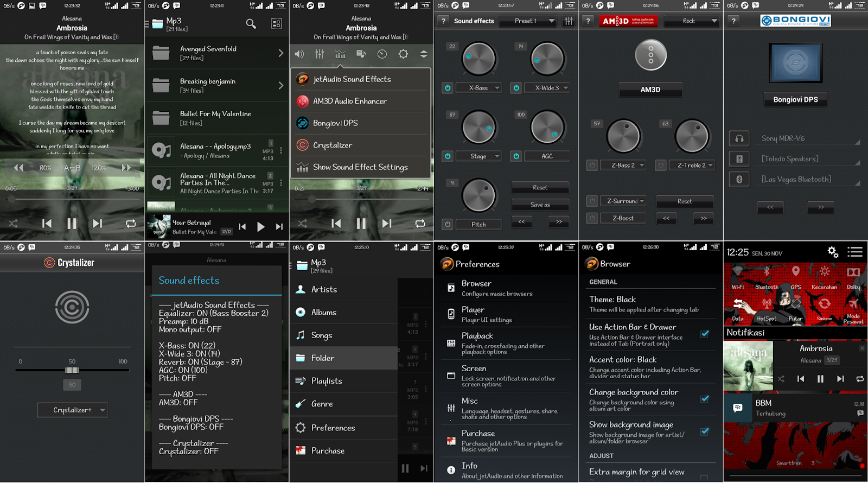868x483 pixels.
Task: Open the equalizer sliders icon above the sound effects menu
Action: tap(320, 54)
